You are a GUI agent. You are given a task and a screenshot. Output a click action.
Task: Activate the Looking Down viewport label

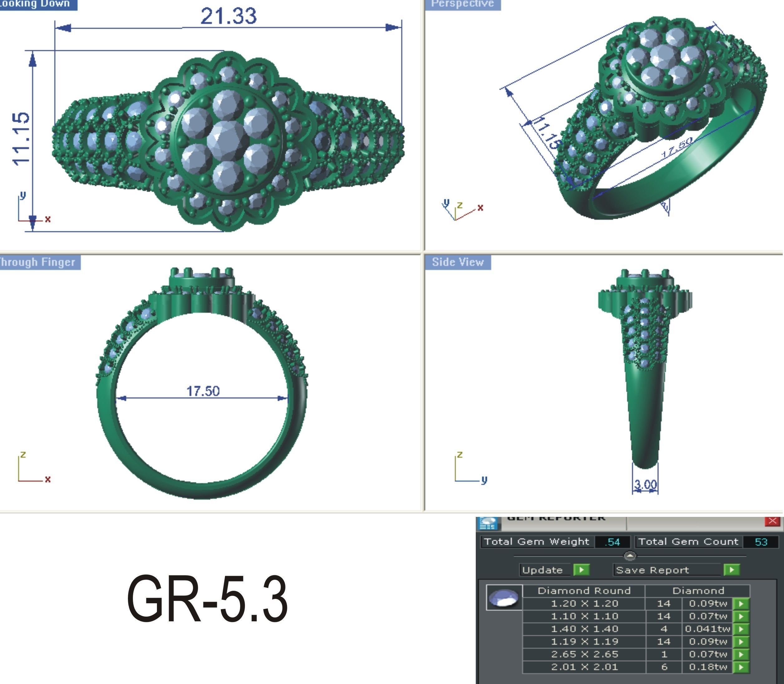click(37, 4)
